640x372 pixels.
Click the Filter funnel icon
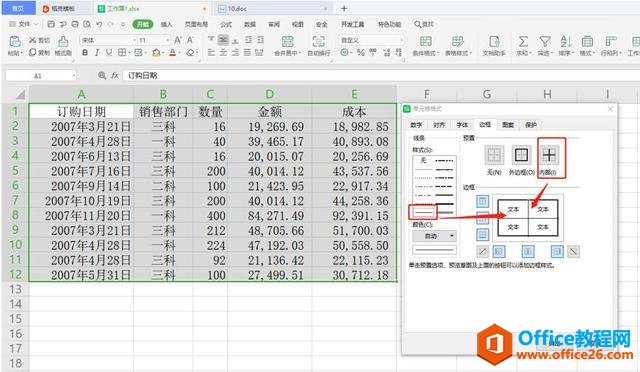(544, 42)
